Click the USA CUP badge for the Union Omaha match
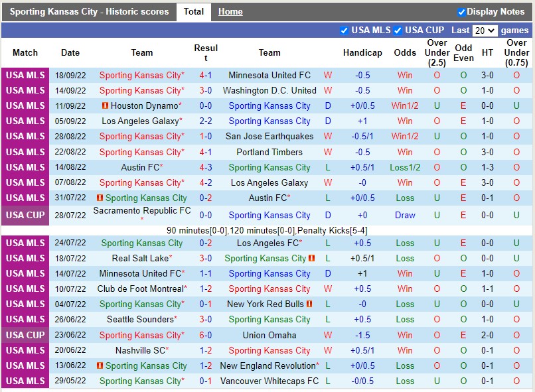 (x=25, y=334)
